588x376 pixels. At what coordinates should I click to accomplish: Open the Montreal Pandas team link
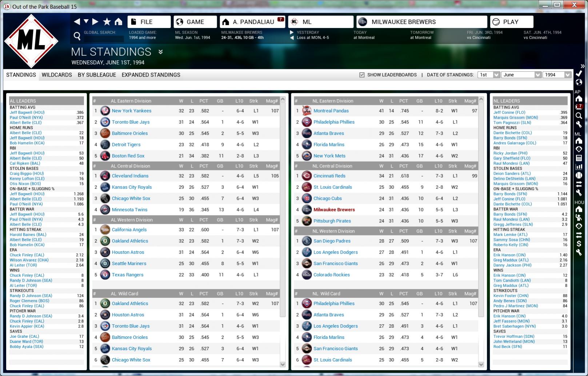331,111
